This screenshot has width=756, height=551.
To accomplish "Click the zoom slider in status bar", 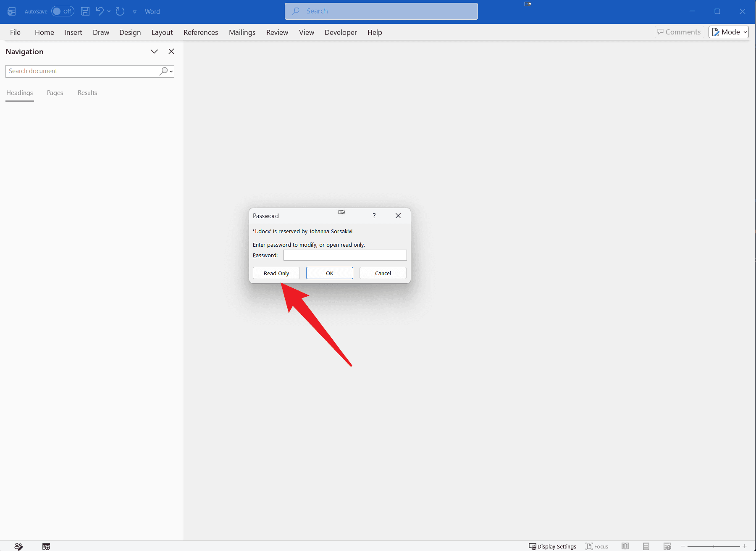I will pyautogui.click(x=714, y=546).
